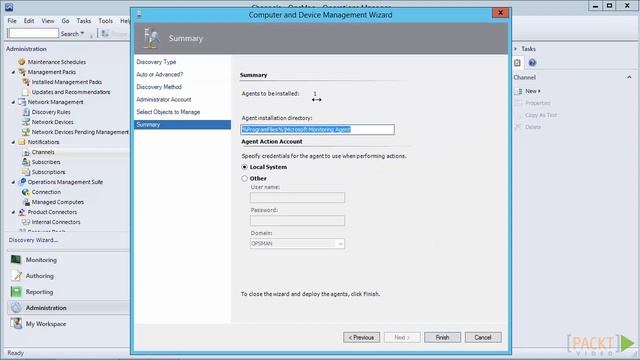640x360 pixels.
Task: Click the Reporting workspace icon
Action: coord(16,292)
